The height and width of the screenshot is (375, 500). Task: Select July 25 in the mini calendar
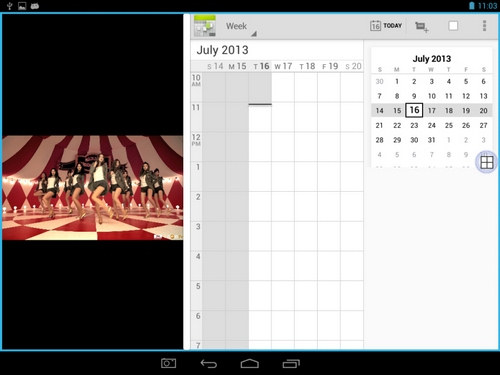(x=449, y=125)
